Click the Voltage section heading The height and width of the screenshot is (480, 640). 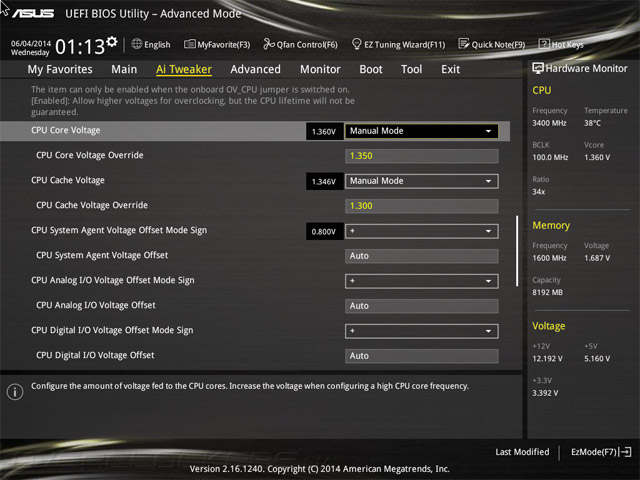(549, 326)
